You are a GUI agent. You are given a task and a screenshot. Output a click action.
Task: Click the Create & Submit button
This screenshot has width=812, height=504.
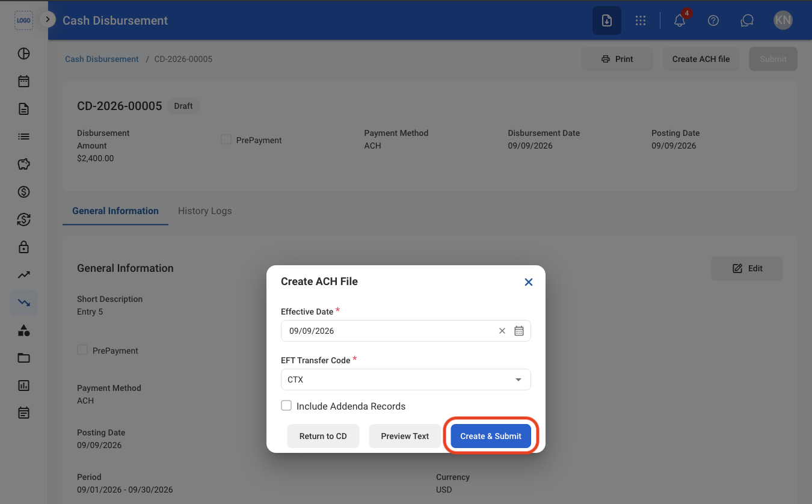491,436
